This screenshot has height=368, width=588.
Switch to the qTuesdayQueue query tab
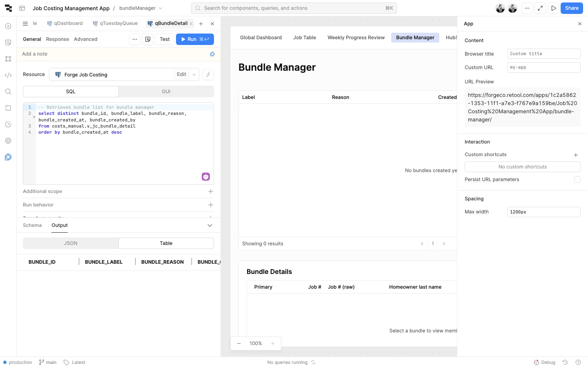[115, 23]
